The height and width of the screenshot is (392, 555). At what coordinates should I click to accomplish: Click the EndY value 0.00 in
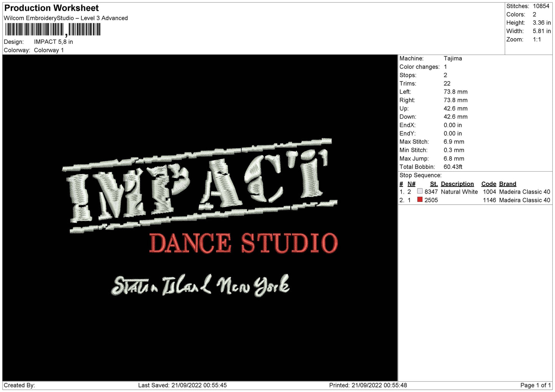(453, 134)
